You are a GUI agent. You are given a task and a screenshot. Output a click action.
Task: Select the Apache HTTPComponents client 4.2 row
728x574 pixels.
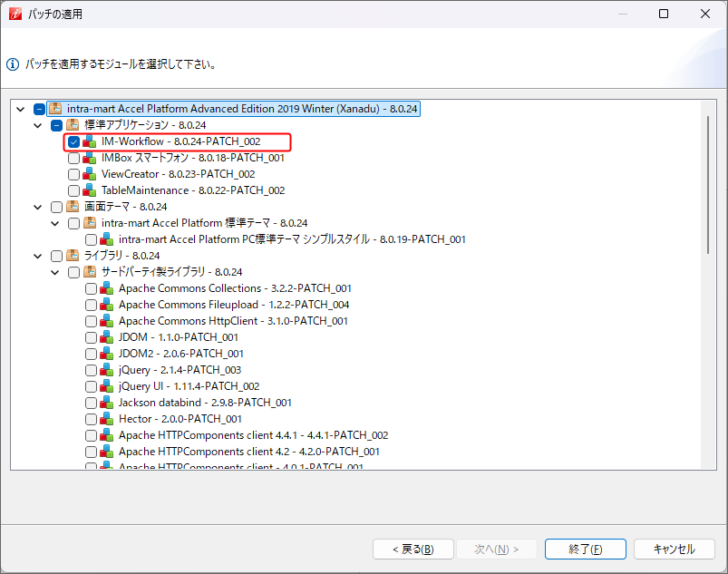tap(249, 452)
